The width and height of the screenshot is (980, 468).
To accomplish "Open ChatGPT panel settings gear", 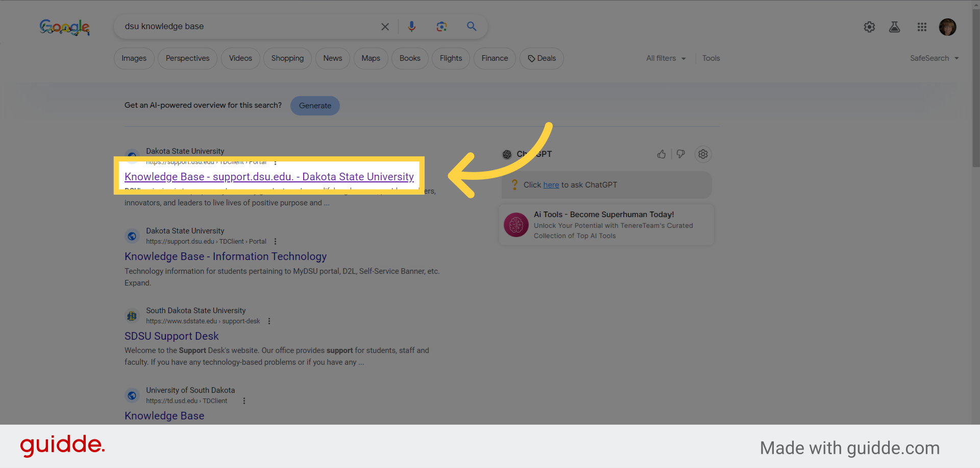I will pyautogui.click(x=703, y=154).
